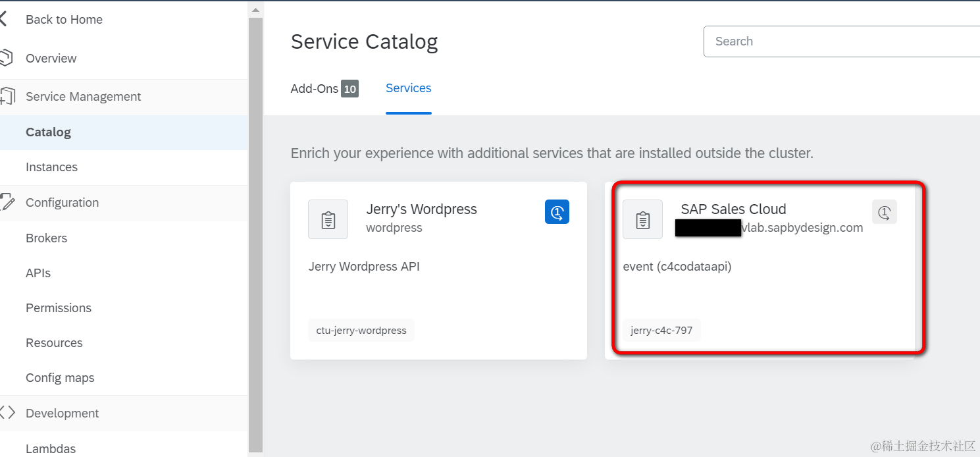
Task: Click the grey instance badge on SAP Sales Cloud
Action: [885, 212]
